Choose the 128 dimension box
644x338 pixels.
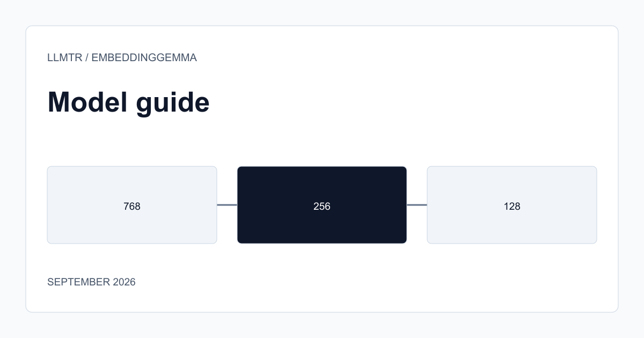(512, 205)
